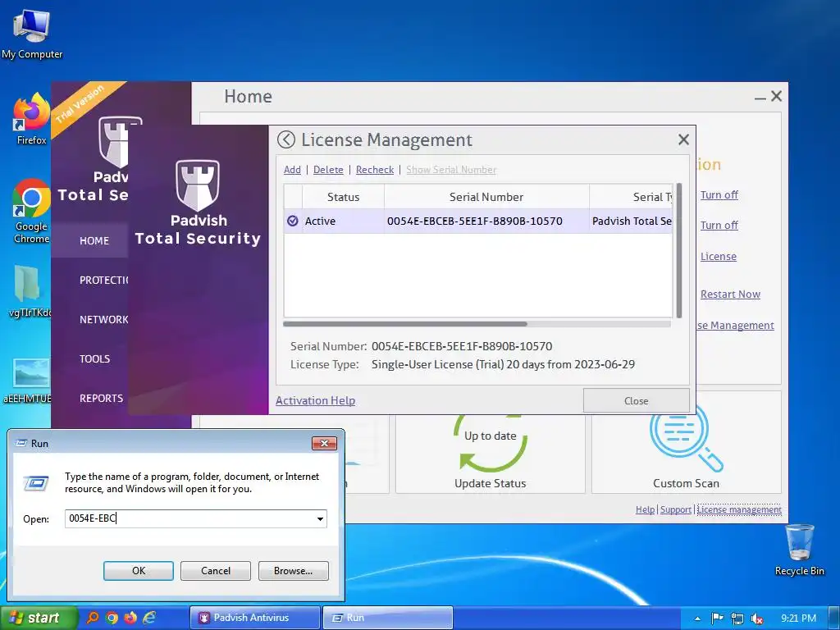
Task: Click the flag icon in system tray
Action: pyautogui.click(x=717, y=619)
